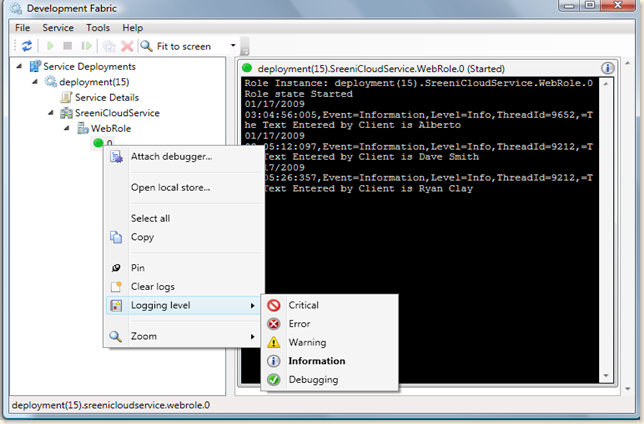The image size is (644, 424).
Task: Click the outer panel scroll up arrow
Action: pyautogui.click(x=627, y=63)
